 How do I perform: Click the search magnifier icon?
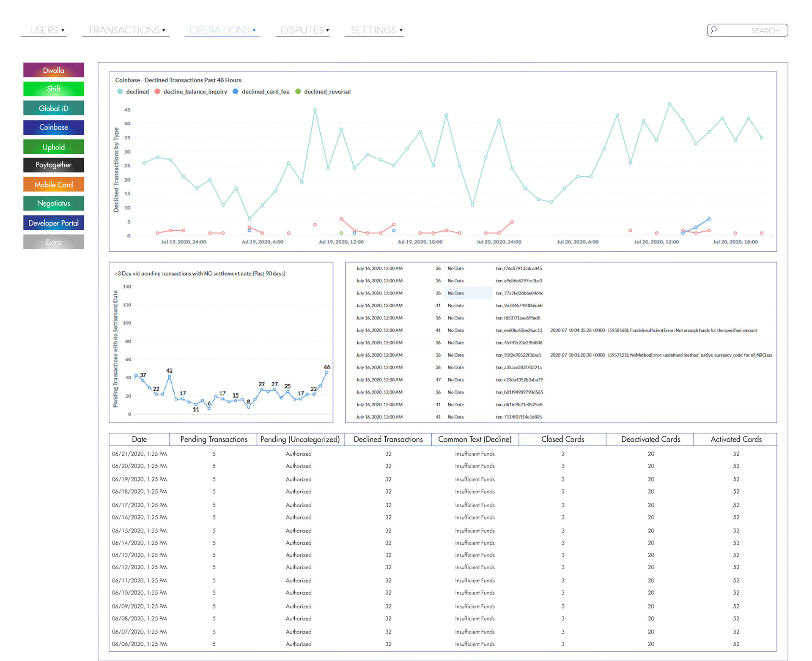click(x=714, y=30)
